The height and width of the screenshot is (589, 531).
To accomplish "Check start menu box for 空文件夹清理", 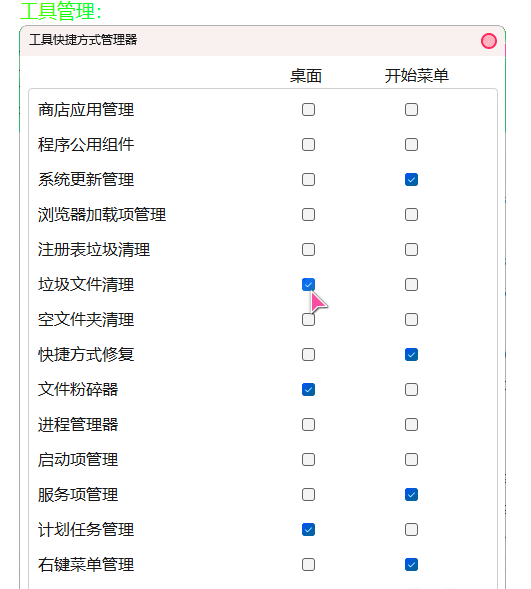I will (411, 320).
